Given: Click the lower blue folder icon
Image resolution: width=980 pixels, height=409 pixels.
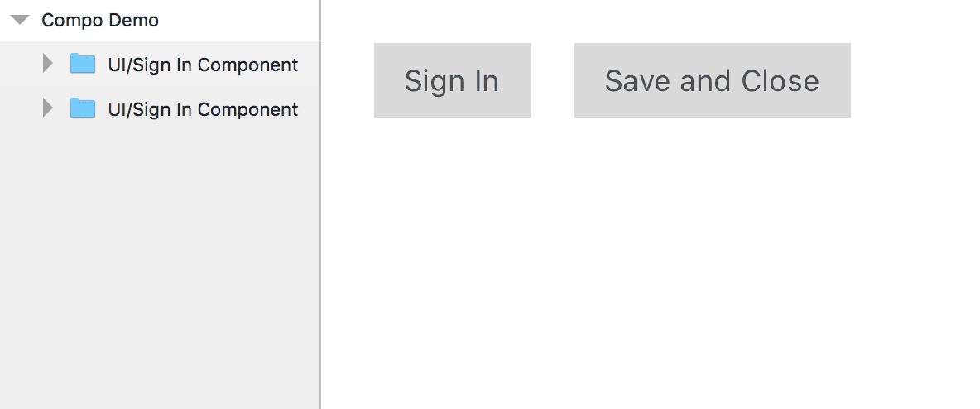Looking at the screenshot, I should pyautogui.click(x=83, y=108).
